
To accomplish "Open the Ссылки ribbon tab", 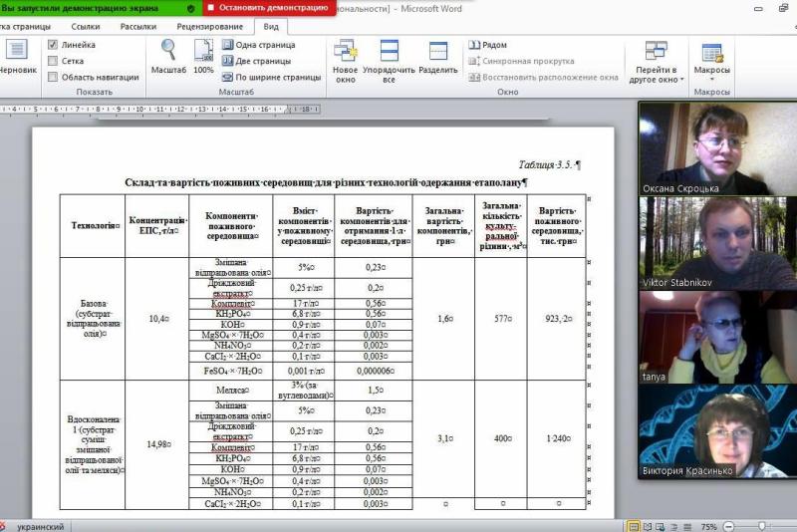I will click(x=86, y=26).
